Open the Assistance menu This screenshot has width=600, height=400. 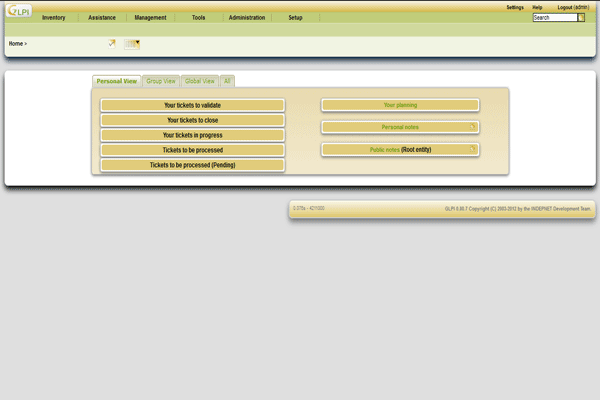102,18
